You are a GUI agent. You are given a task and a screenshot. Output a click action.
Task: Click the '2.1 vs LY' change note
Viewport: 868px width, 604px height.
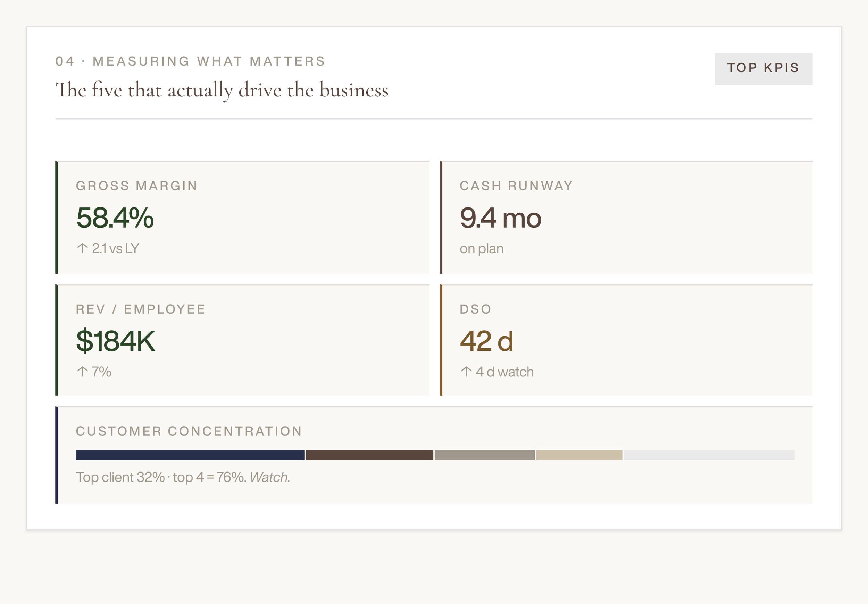coord(116,248)
